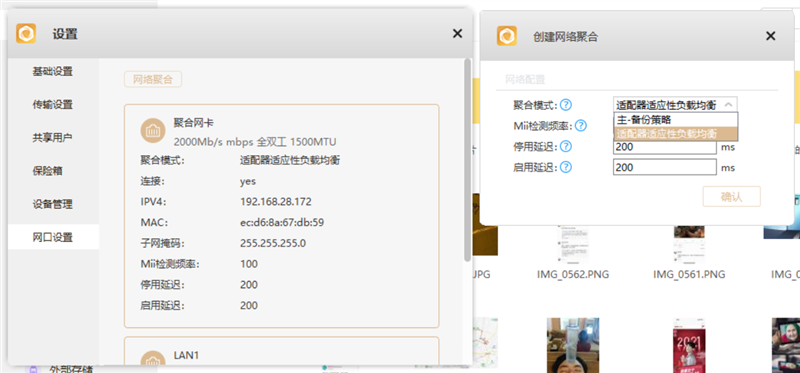The height and width of the screenshot is (373, 800).
Task: Click IPV4 address 192.168.28.172
Action: tap(276, 202)
